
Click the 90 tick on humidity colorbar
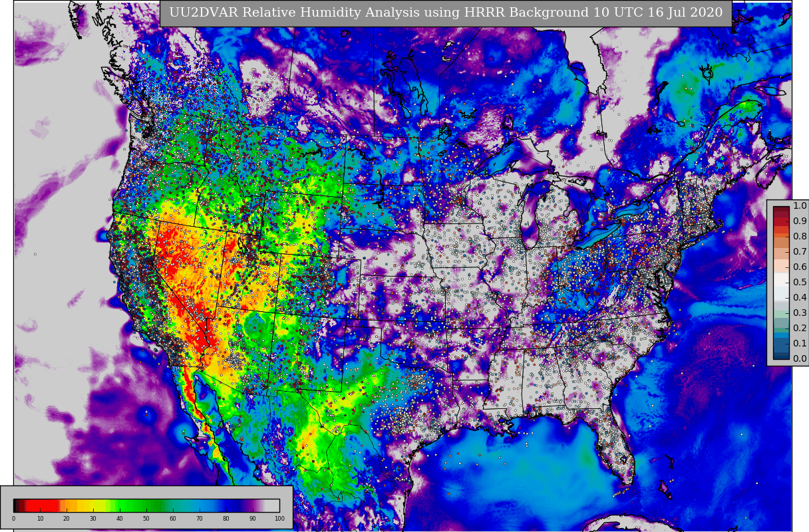click(x=253, y=519)
